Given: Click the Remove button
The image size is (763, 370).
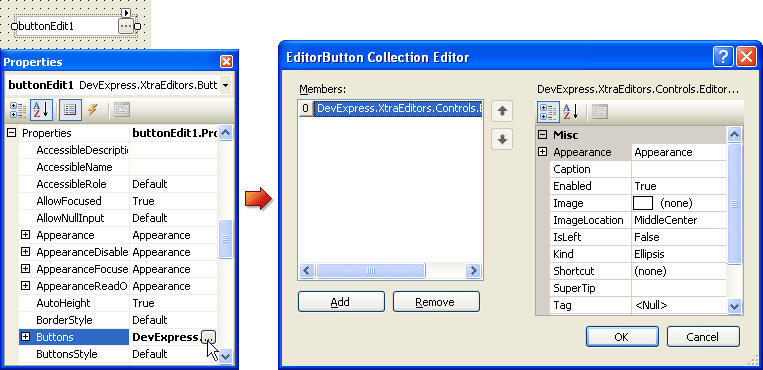Looking at the screenshot, I should pos(436,302).
